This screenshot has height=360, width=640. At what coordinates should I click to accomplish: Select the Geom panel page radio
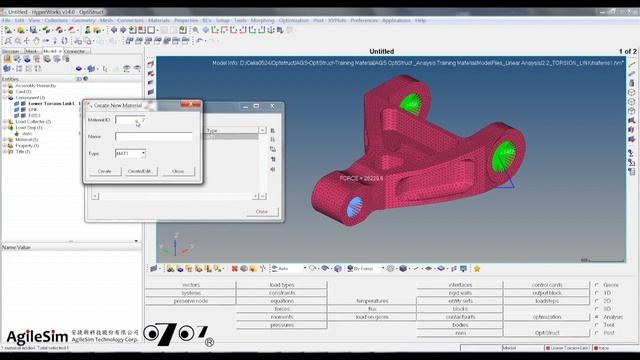point(597,285)
